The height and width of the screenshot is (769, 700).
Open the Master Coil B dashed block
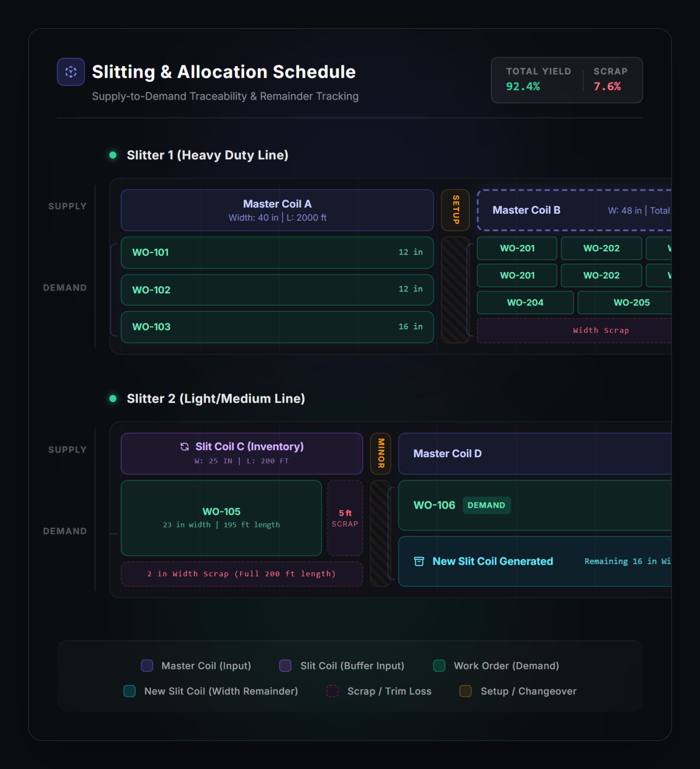[x=574, y=210]
